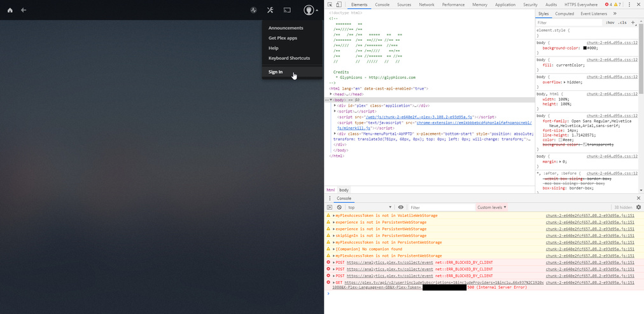Activate DevTools inspect element picker

coord(330,4)
